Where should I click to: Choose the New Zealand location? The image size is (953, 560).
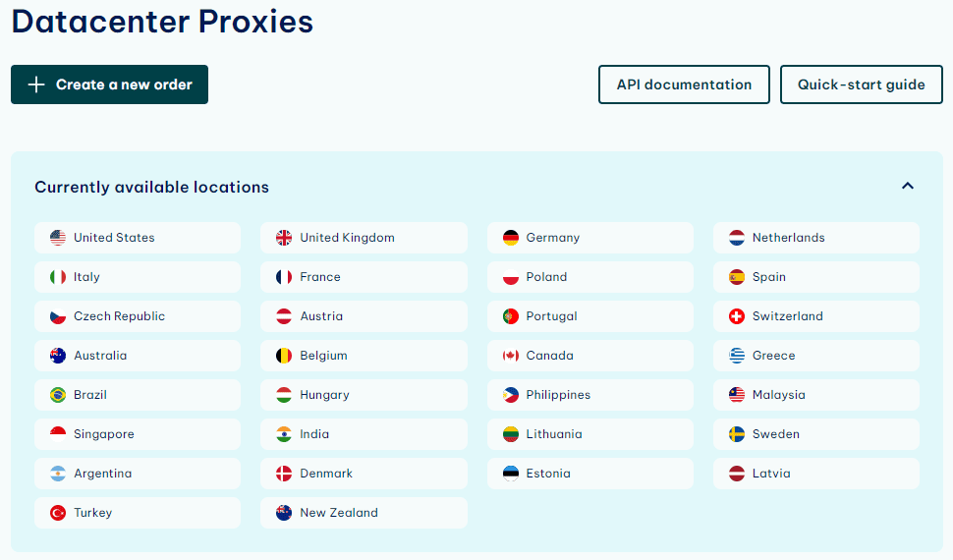(364, 513)
